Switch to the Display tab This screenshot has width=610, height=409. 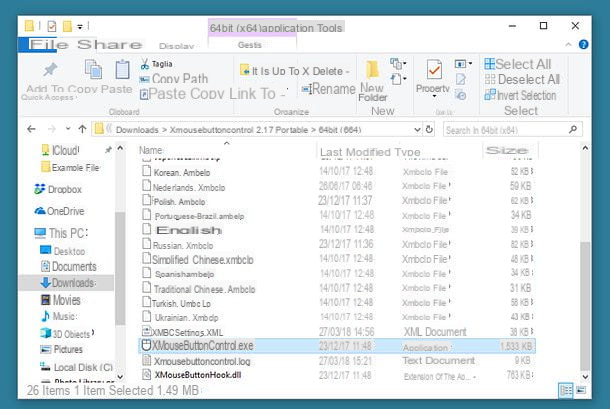click(x=177, y=46)
